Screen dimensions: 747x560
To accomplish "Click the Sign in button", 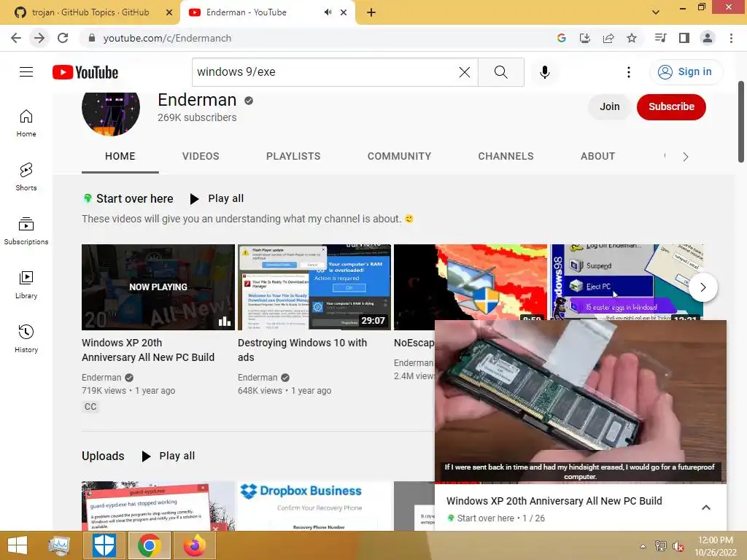I will coord(686,72).
